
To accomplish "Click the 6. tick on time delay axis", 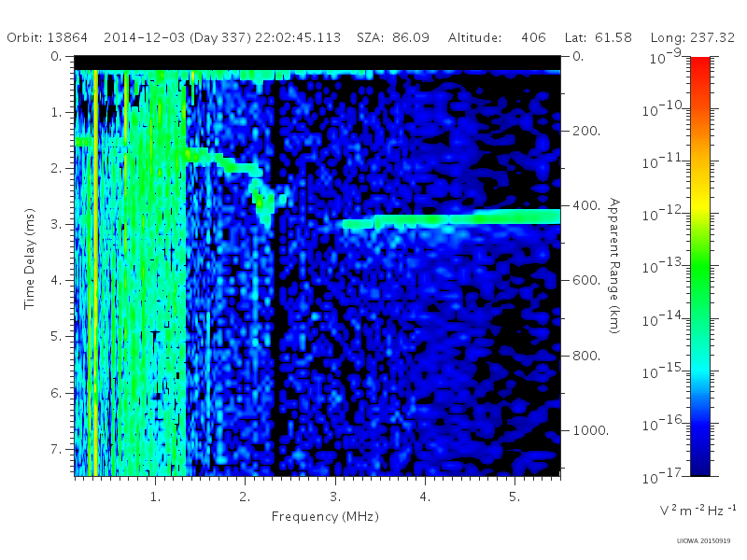I will 56,393.
